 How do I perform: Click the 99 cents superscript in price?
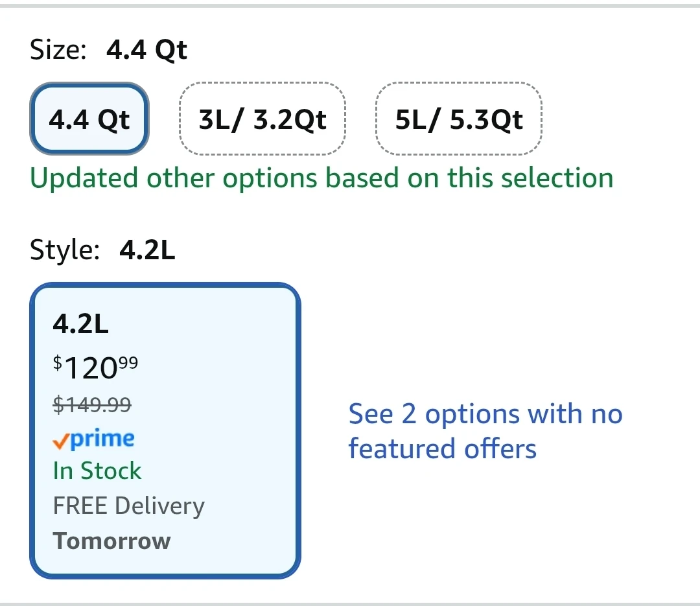[x=128, y=362]
